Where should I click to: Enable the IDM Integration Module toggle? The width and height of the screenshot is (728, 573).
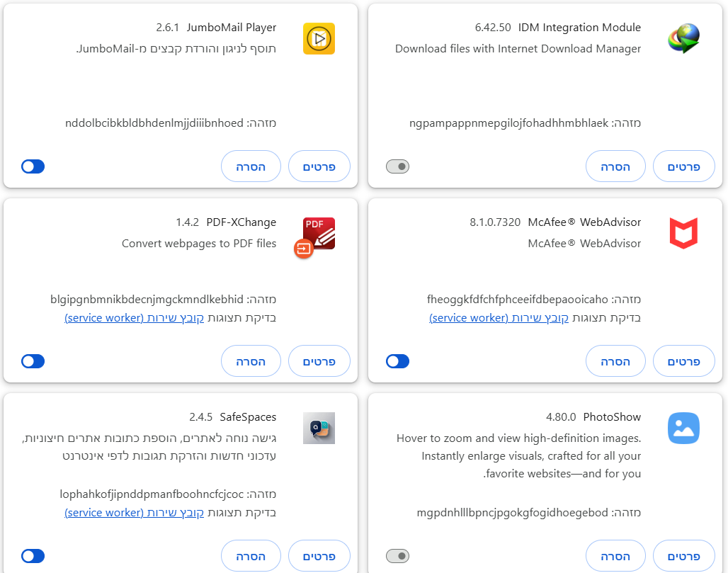coord(397,166)
